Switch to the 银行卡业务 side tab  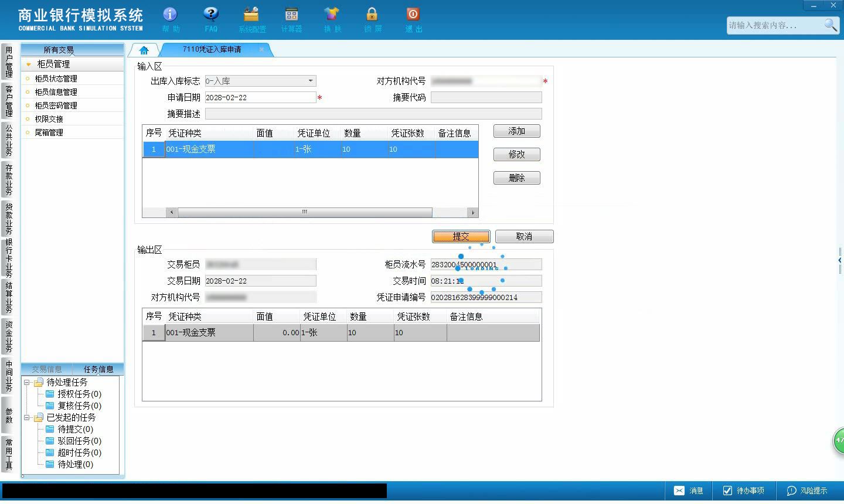point(9,258)
